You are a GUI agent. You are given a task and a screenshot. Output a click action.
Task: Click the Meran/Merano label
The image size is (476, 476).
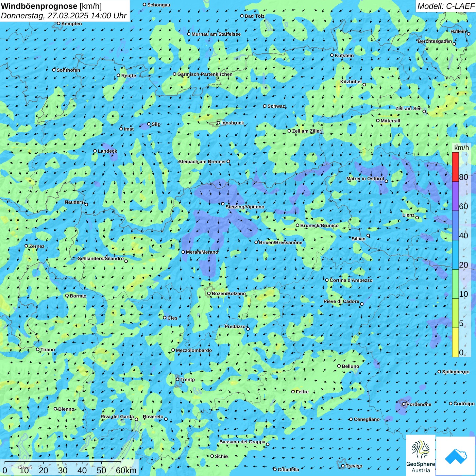click(202, 252)
